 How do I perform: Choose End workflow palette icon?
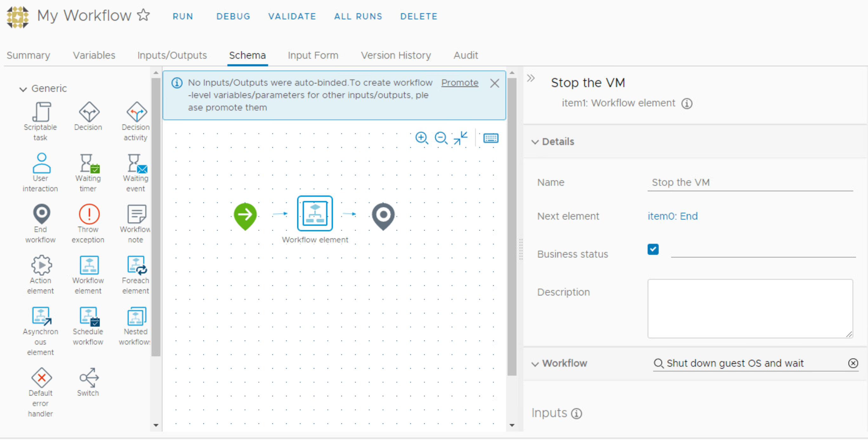coord(41,214)
